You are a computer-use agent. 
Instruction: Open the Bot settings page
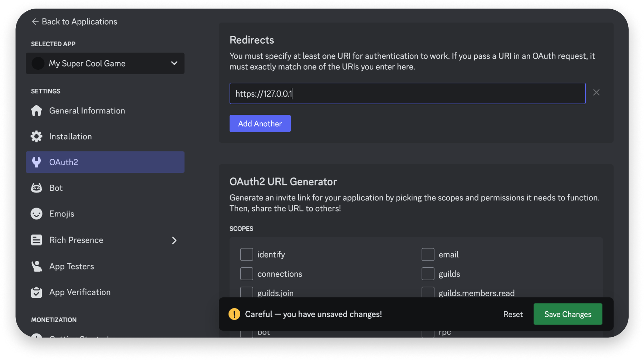click(x=105, y=188)
